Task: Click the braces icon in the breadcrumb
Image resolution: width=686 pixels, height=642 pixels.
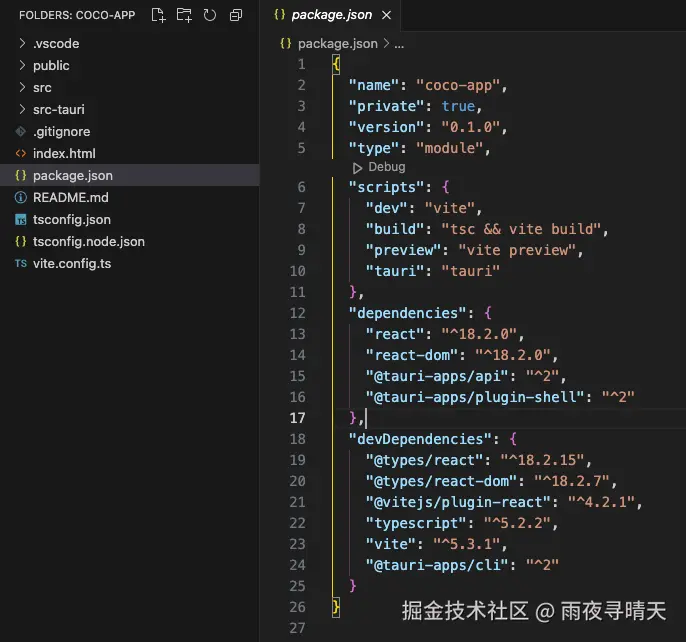Action: coord(286,43)
